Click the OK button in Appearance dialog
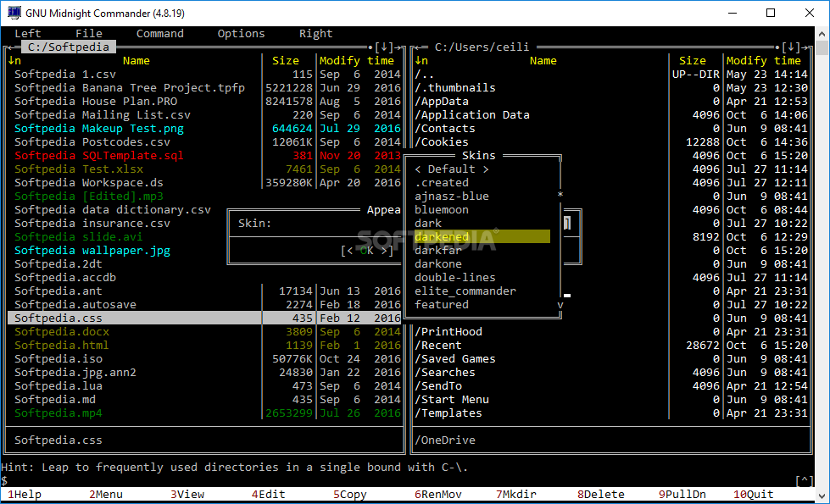830x504 pixels. point(367,251)
